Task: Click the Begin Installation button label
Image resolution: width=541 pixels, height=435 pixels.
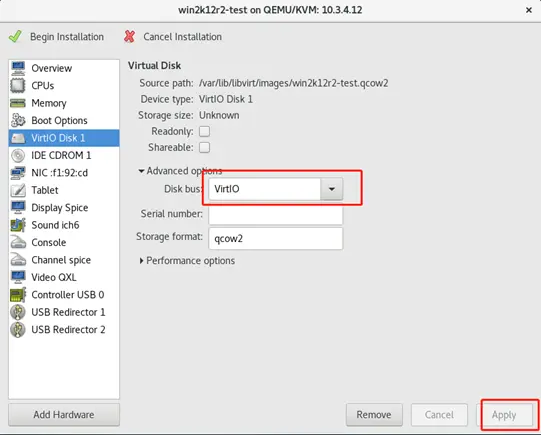Action: (67, 37)
